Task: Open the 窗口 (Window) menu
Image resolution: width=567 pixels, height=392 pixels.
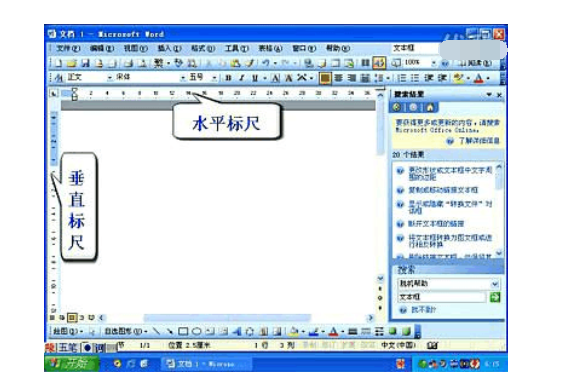Action: [304, 48]
